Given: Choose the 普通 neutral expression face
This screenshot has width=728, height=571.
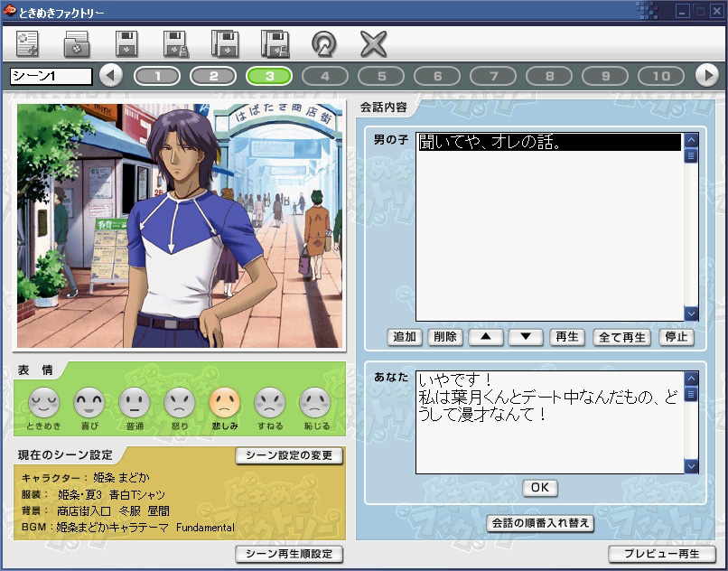Looking at the screenshot, I should pos(134,402).
